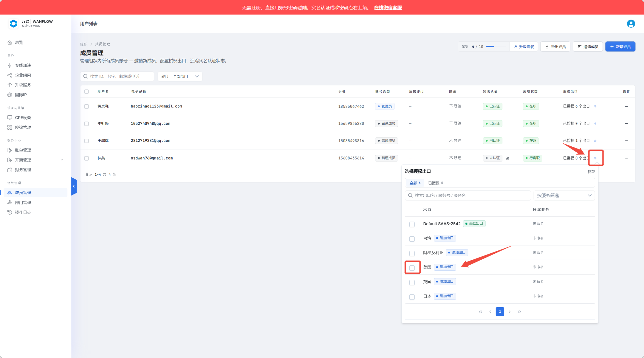Select the 黄桌谦 row checkbox

point(87,106)
